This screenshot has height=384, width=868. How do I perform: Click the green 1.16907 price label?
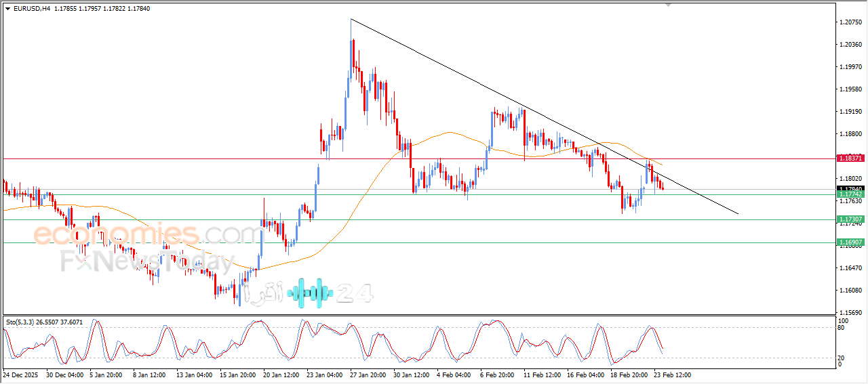point(850,242)
